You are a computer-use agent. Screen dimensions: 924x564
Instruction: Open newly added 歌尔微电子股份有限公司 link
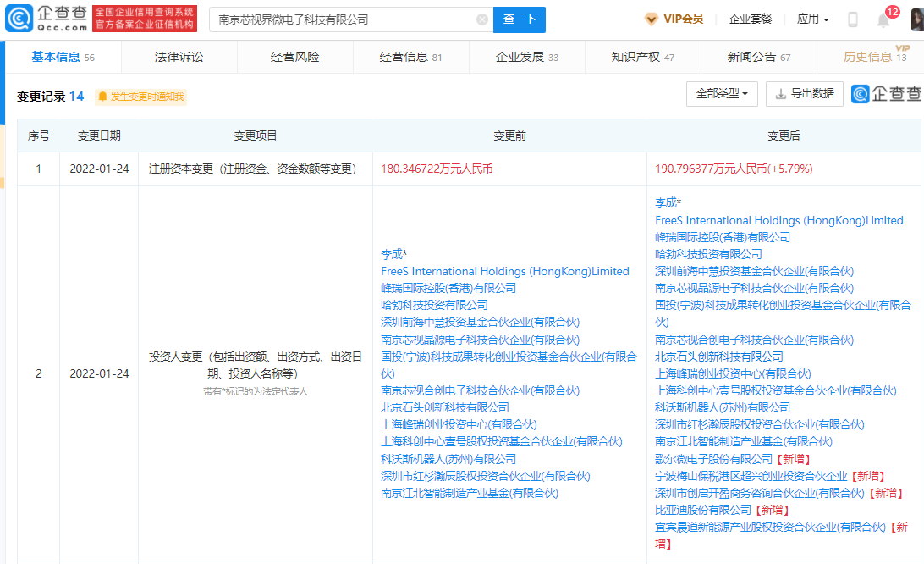713,459
